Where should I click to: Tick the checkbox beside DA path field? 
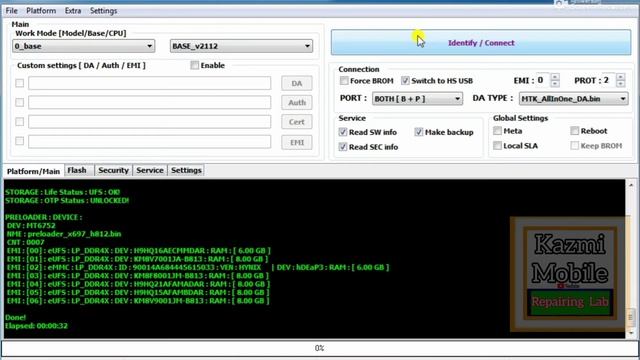(20, 83)
